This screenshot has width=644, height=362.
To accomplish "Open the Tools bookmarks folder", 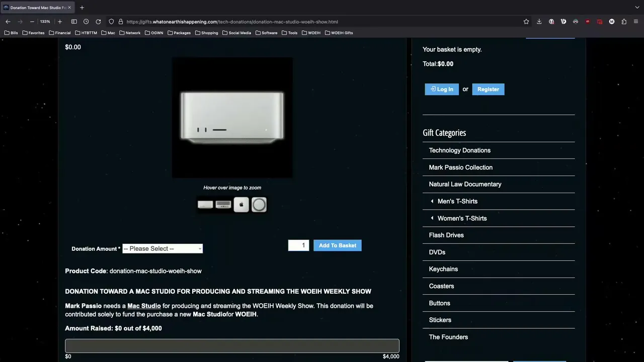I will click(290, 33).
